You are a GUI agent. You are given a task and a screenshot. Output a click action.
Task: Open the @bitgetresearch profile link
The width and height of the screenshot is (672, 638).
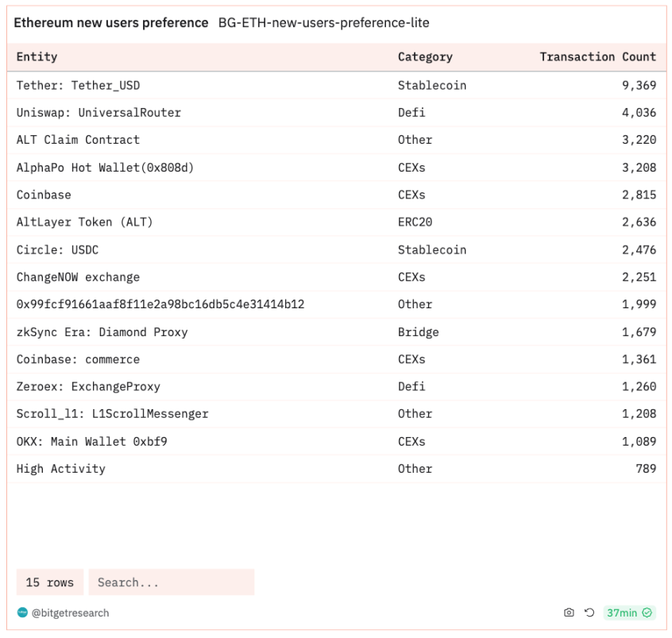[x=70, y=613]
